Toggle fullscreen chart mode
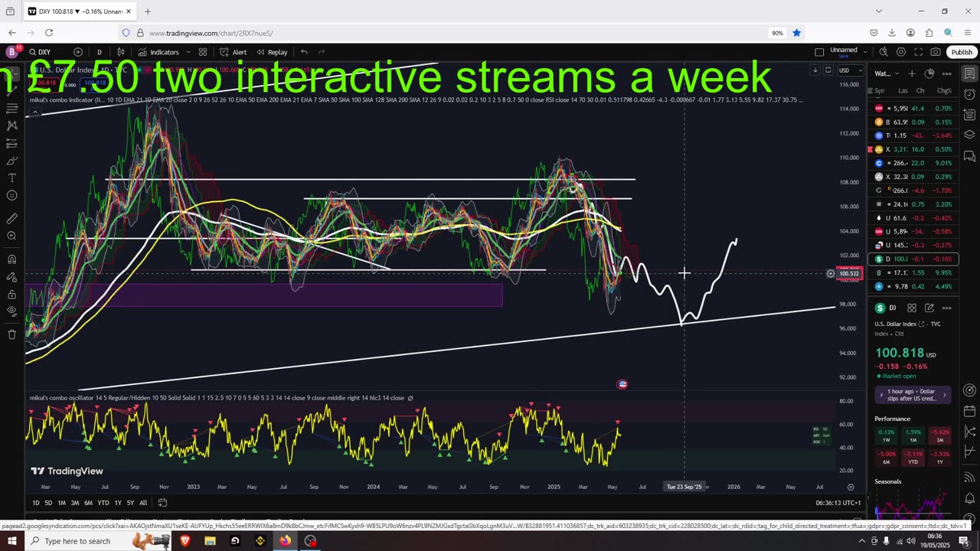 tap(918, 52)
